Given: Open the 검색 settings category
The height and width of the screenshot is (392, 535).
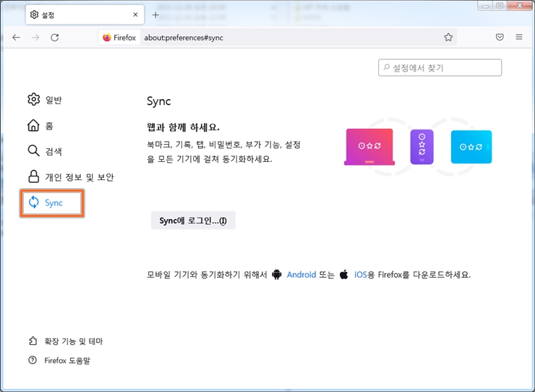Looking at the screenshot, I should pos(45,151).
